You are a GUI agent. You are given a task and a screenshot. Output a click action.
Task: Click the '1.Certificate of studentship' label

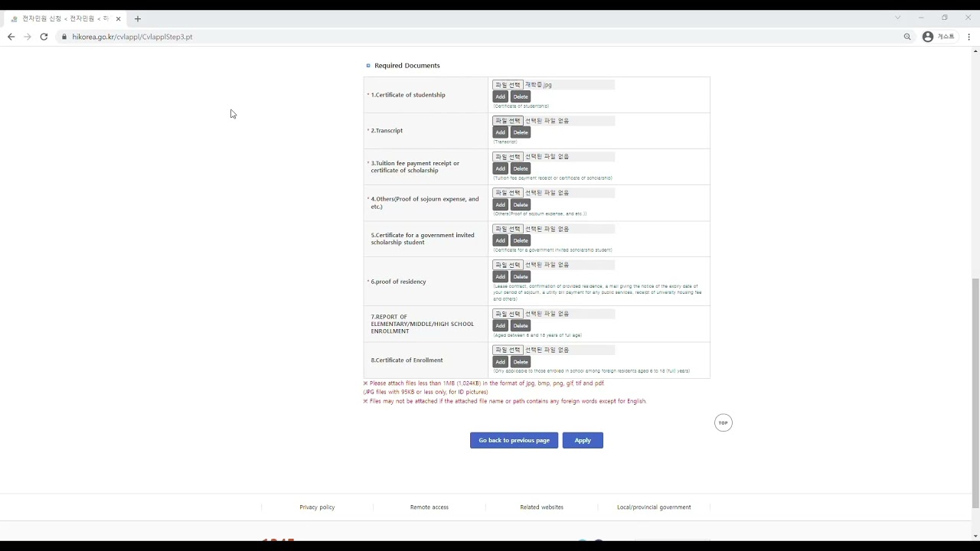point(408,95)
